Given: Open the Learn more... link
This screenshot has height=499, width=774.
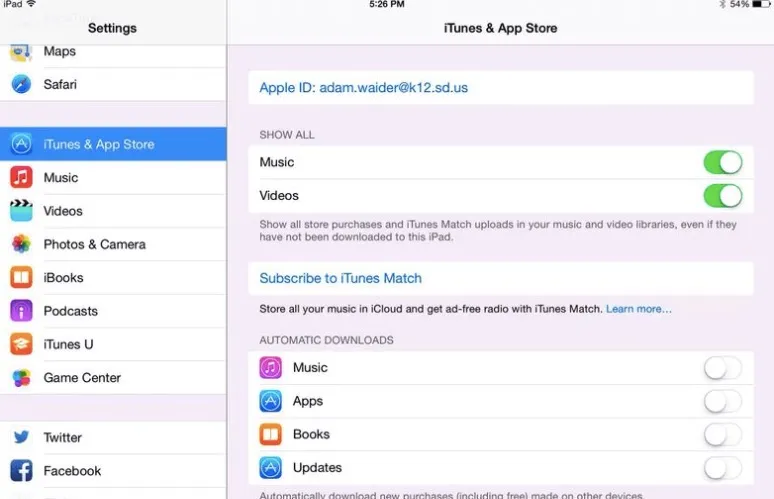Looking at the screenshot, I should coord(639,309).
